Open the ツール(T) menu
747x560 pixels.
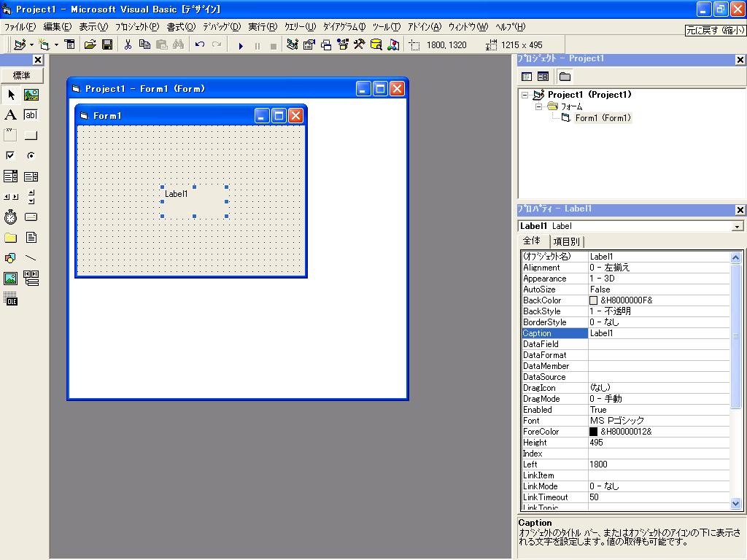click(387, 27)
